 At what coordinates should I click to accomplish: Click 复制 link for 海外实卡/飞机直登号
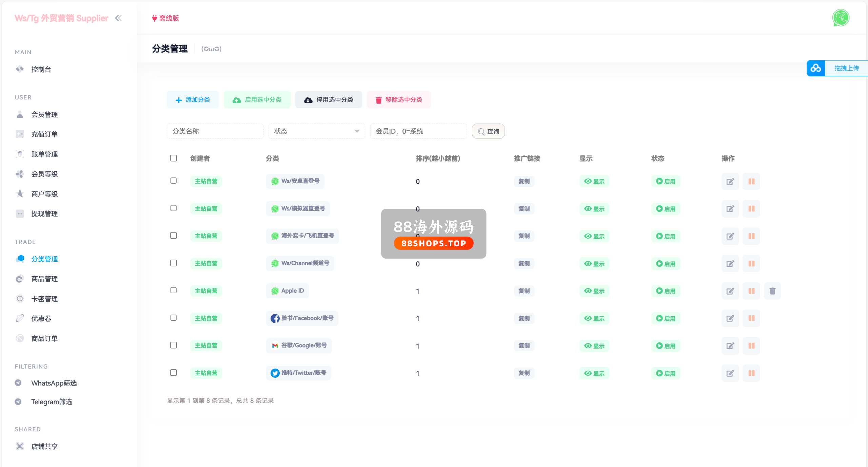click(524, 236)
